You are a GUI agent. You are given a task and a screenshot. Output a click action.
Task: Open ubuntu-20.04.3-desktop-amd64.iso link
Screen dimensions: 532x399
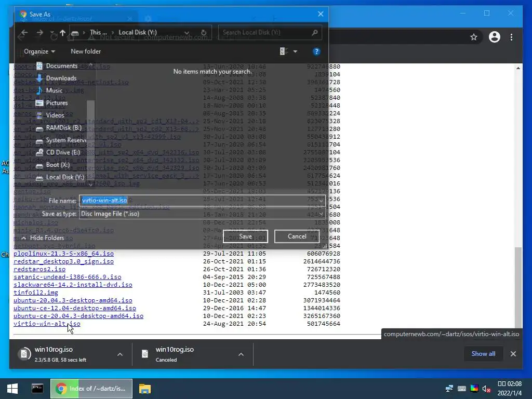click(x=73, y=300)
